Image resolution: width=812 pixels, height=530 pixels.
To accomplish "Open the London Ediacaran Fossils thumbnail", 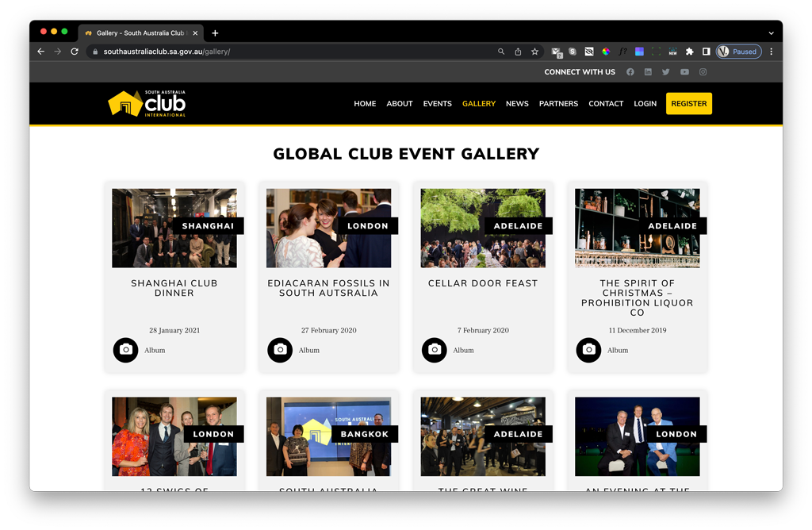I will point(329,228).
